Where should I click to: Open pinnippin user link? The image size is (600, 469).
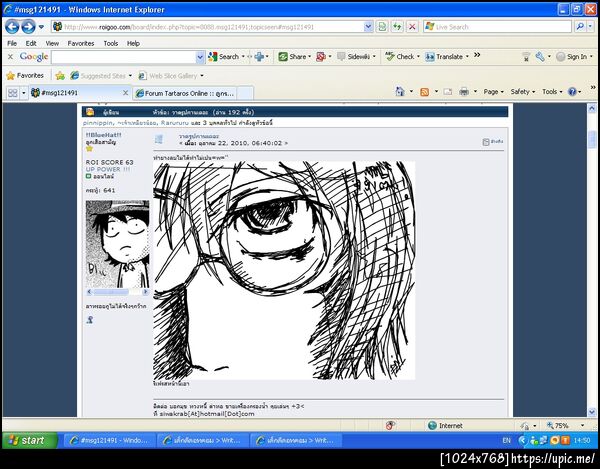coord(98,123)
